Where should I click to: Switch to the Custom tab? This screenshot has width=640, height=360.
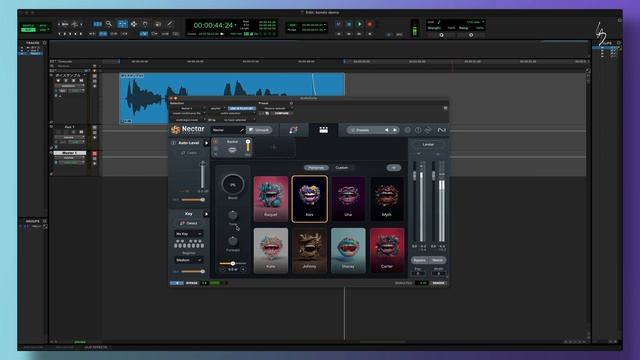342,168
